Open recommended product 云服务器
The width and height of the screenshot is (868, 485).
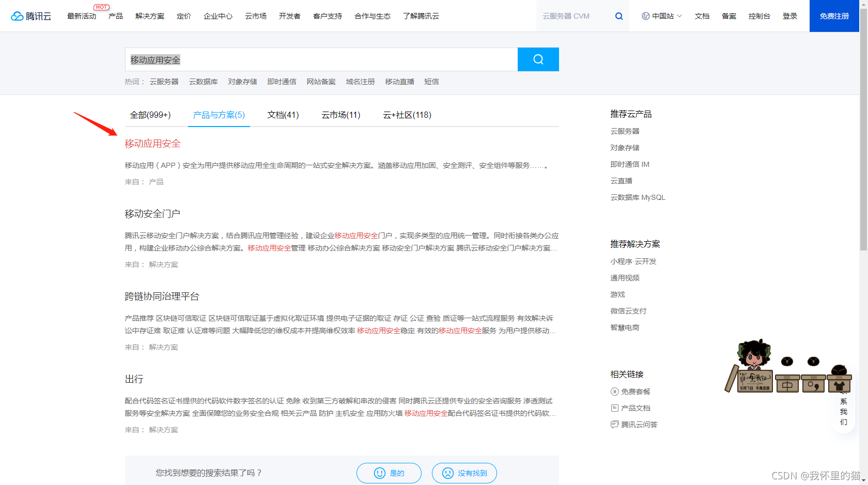625,131
